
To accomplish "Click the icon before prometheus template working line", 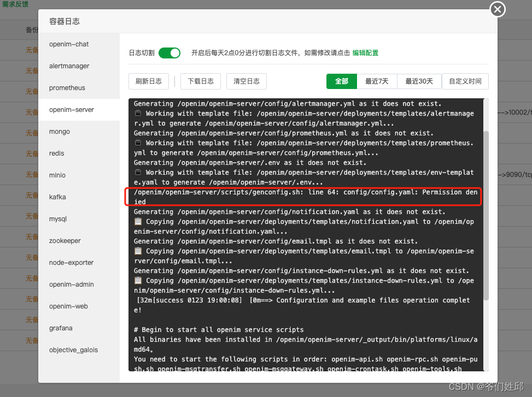I will tap(138, 143).
